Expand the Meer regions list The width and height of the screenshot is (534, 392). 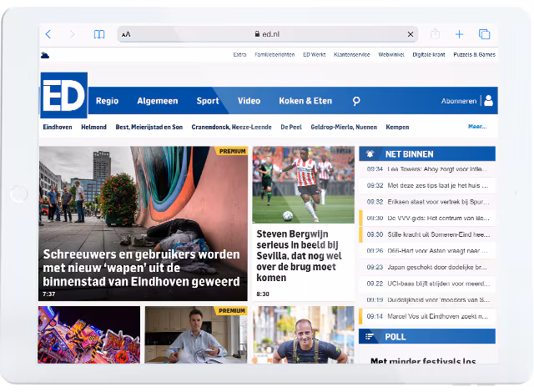click(x=476, y=127)
